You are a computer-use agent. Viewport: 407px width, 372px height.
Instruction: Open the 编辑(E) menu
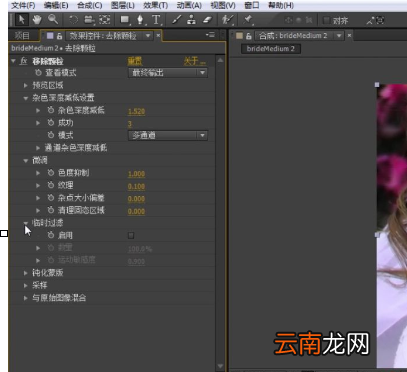tap(56, 5)
